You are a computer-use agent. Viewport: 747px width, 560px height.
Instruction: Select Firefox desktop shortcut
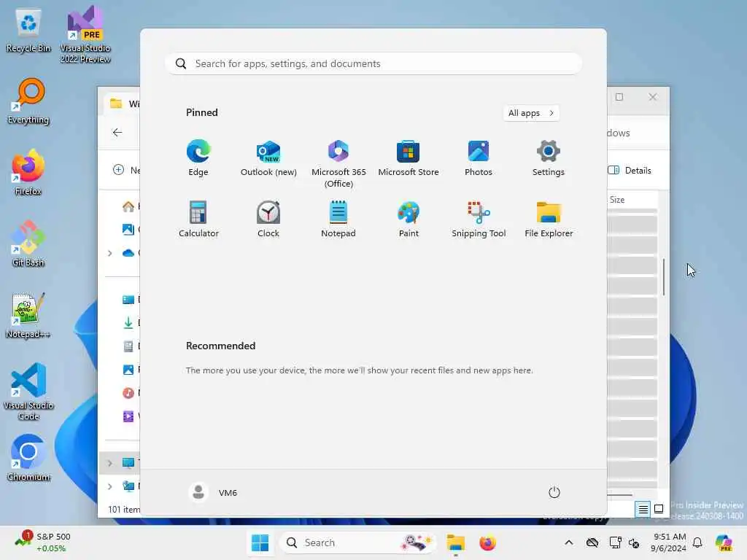pyautogui.click(x=28, y=172)
